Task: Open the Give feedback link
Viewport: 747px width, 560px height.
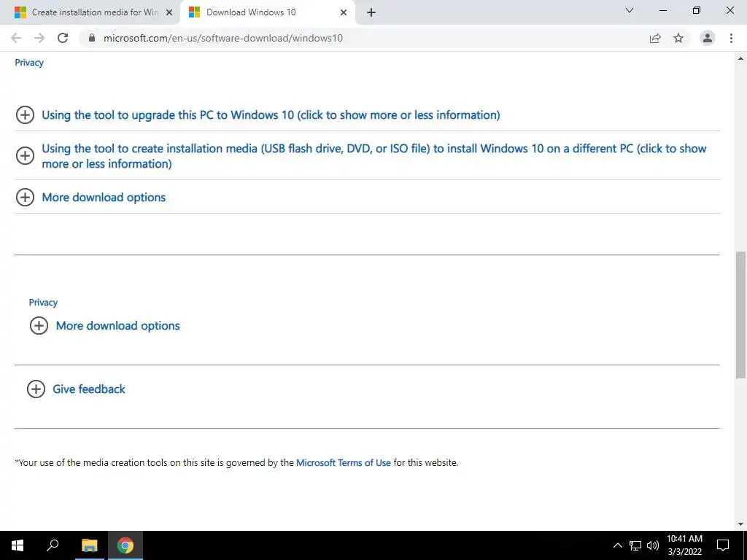Action: pyautogui.click(x=89, y=389)
